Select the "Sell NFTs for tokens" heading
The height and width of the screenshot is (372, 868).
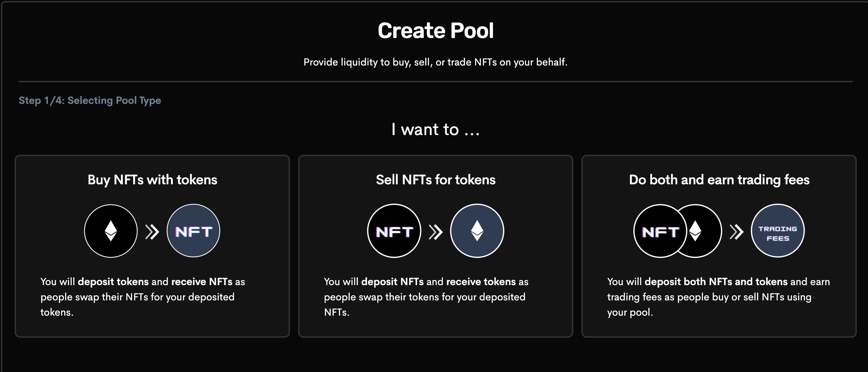click(x=435, y=180)
